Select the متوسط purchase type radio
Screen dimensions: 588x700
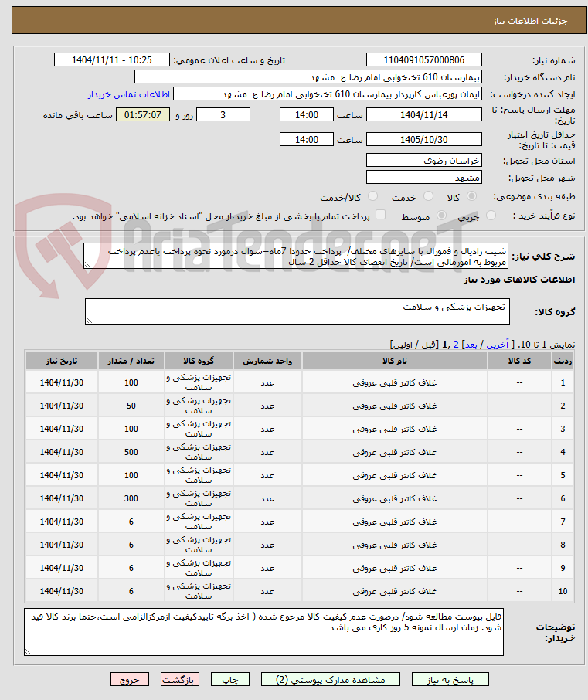click(441, 216)
